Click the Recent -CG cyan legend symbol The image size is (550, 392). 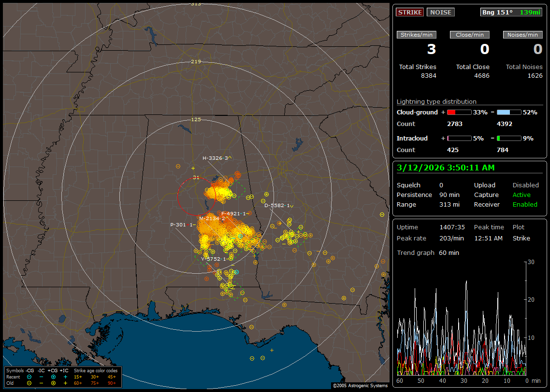(x=29, y=377)
